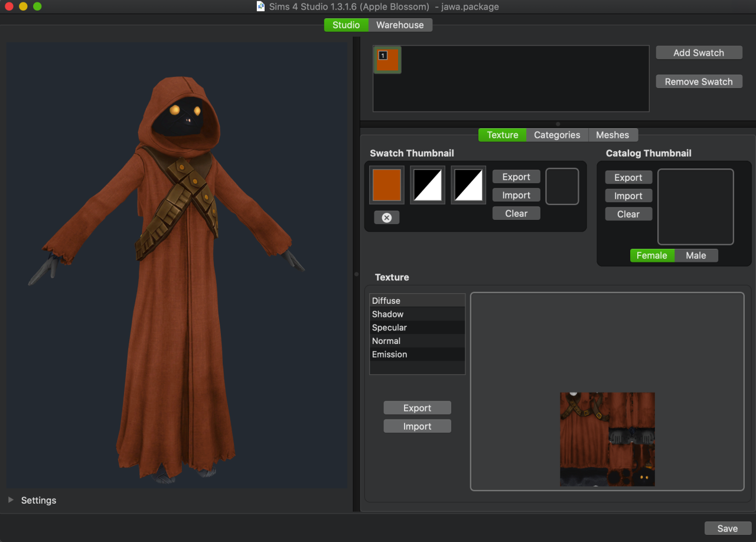
Task: Open the Meshes tab
Action: [612, 135]
